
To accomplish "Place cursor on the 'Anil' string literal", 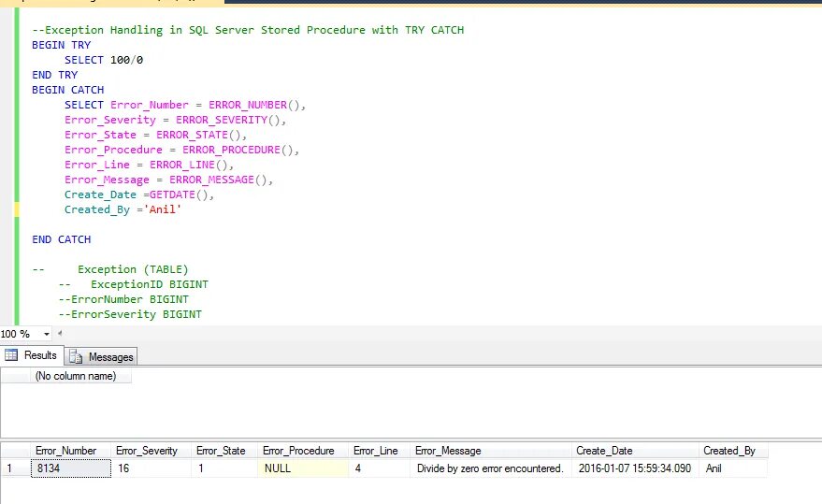I will (x=166, y=209).
